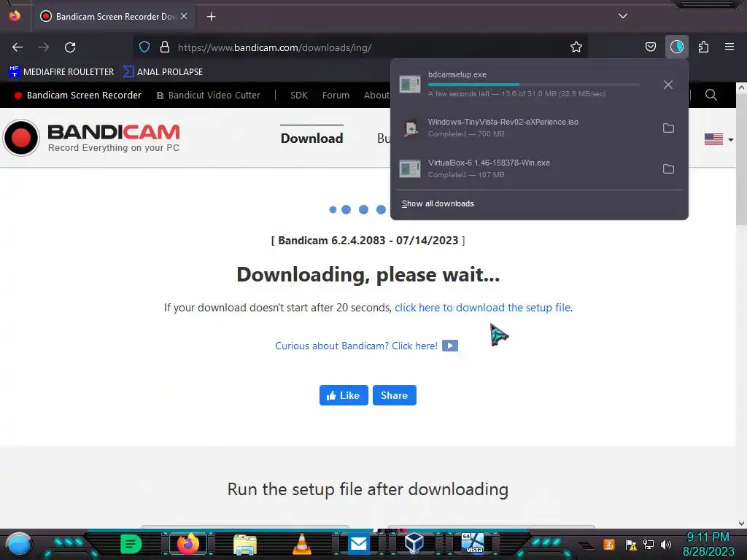Open a new tab with plus button
747x560 pixels.
(x=211, y=17)
